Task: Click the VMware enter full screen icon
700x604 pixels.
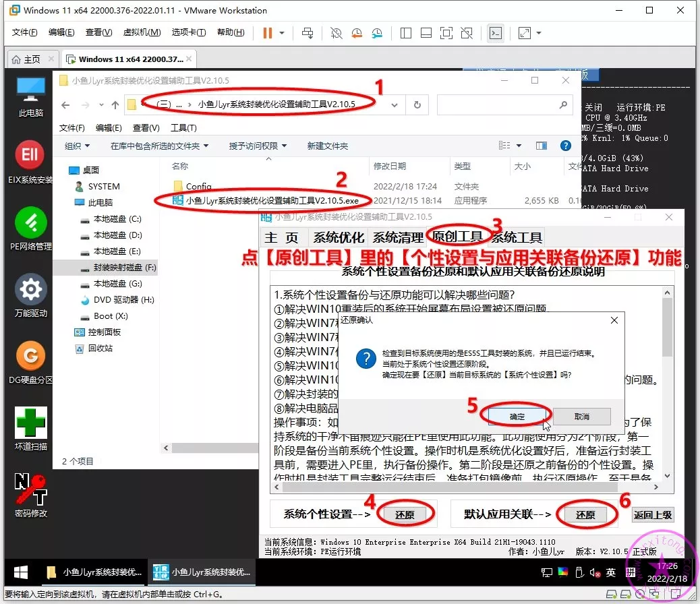Action: (x=446, y=33)
